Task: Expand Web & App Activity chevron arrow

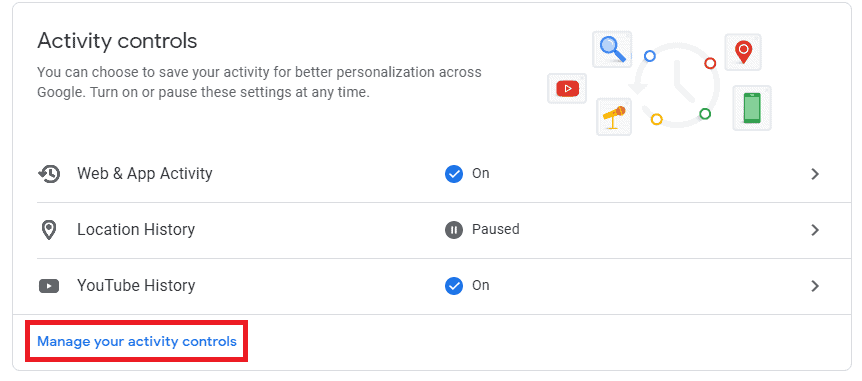Action: (815, 174)
